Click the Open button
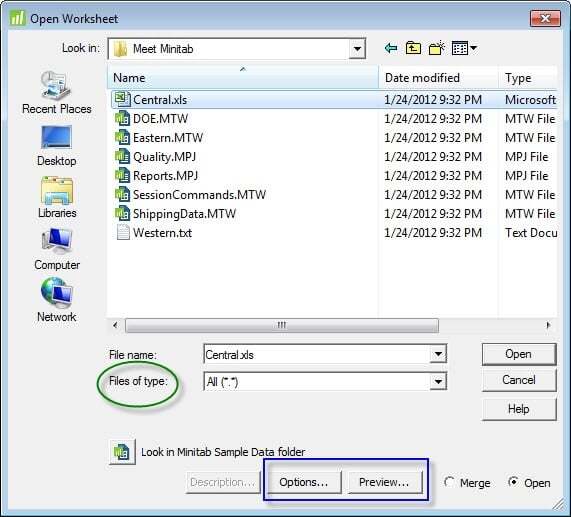571x517 pixels. pos(519,354)
